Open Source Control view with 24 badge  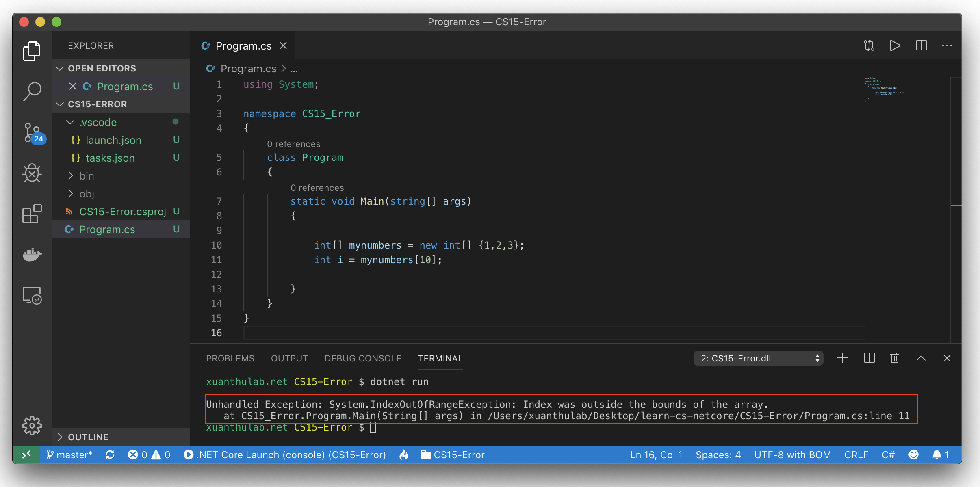(x=33, y=133)
